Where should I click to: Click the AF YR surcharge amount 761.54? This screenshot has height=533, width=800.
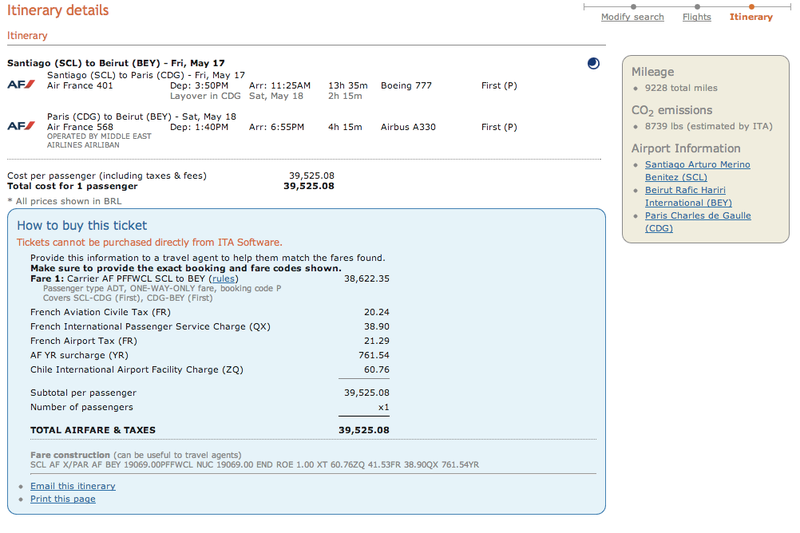[373, 355]
